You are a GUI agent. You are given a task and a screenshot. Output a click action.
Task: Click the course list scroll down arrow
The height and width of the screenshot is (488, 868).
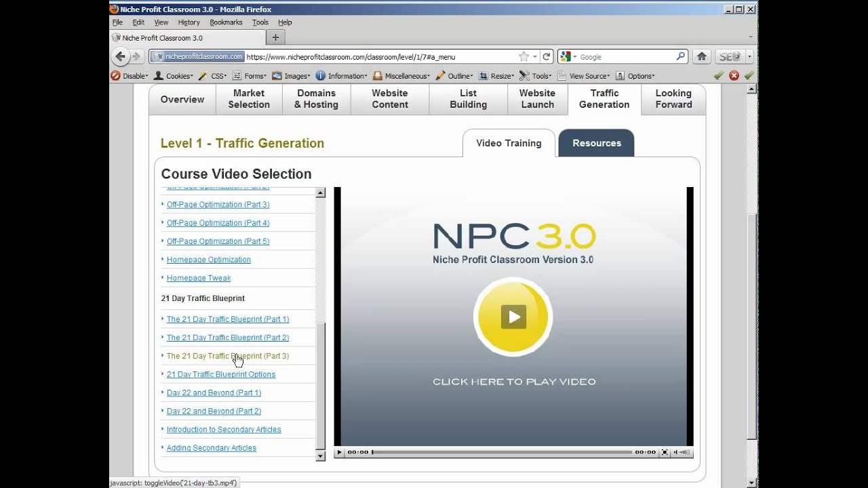[x=321, y=456]
